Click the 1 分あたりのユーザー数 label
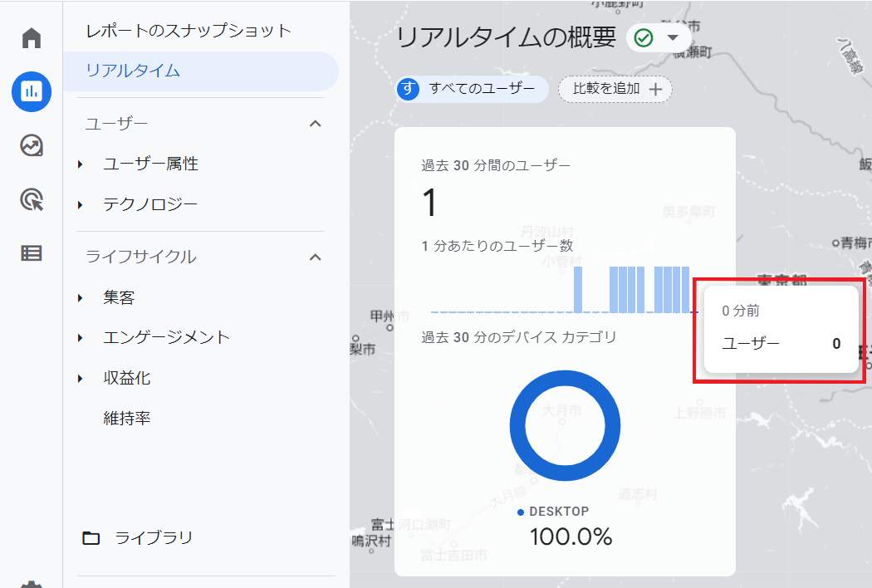This screenshot has width=872, height=588. tap(497, 246)
